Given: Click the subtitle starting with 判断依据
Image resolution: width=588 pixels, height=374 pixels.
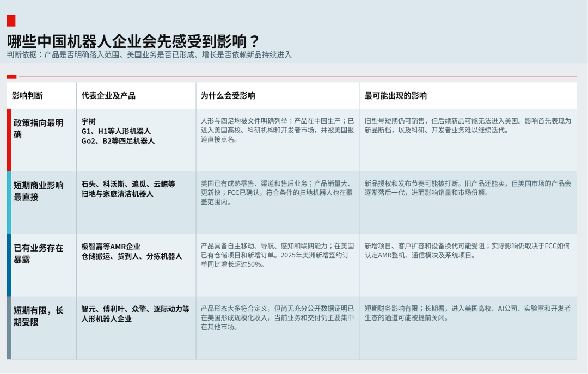Looking at the screenshot, I should pos(149,55).
